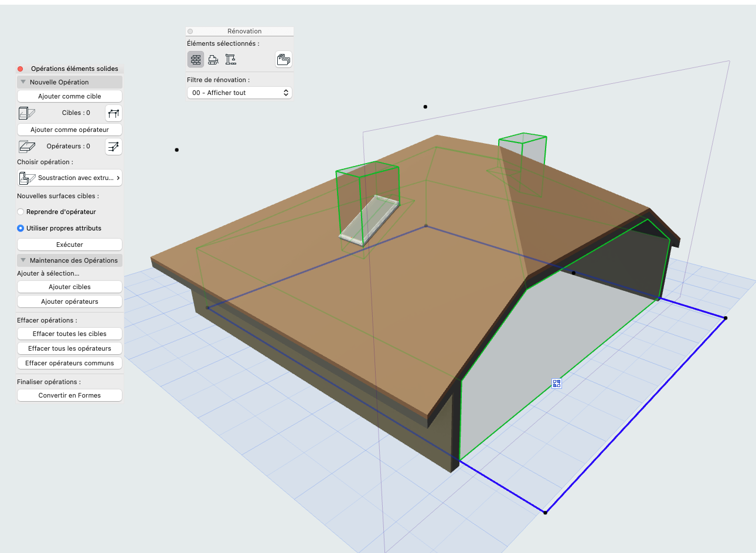Click the Ajouter cibles button
The image size is (756, 553).
coord(70,287)
